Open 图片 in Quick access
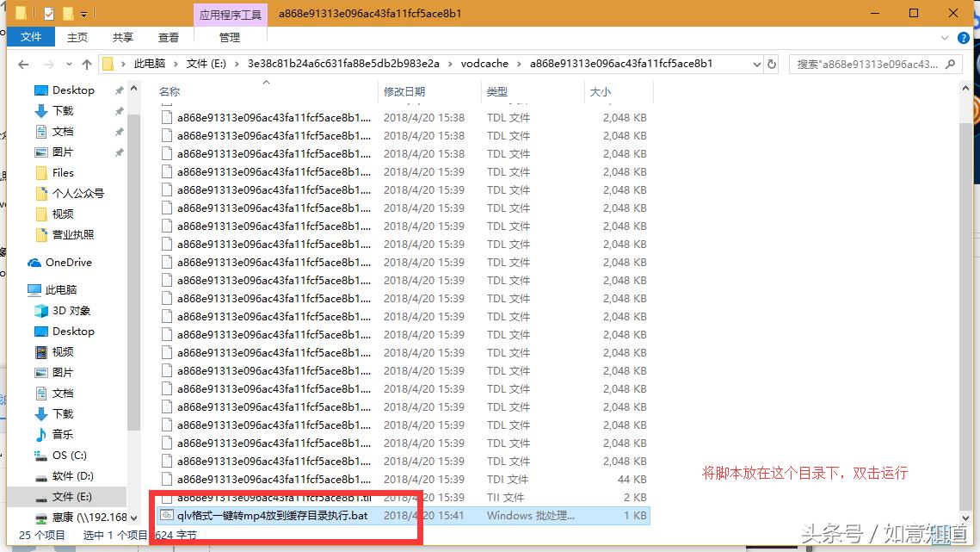 click(x=63, y=152)
